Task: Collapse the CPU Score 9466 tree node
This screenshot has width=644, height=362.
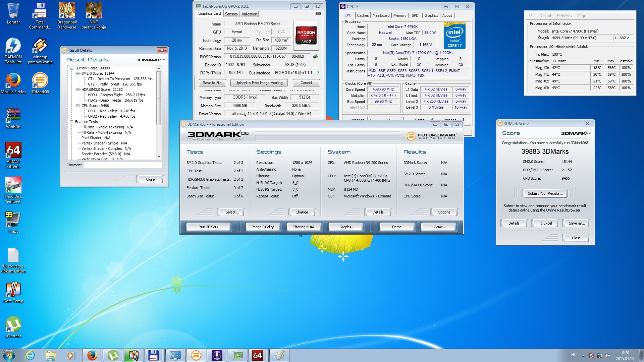Action: (x=78, y=106)
